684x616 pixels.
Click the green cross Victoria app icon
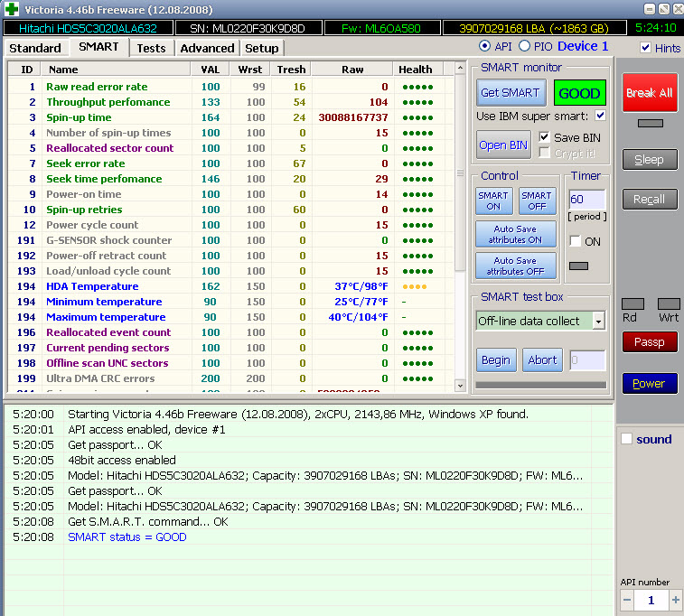click(11, 9)
